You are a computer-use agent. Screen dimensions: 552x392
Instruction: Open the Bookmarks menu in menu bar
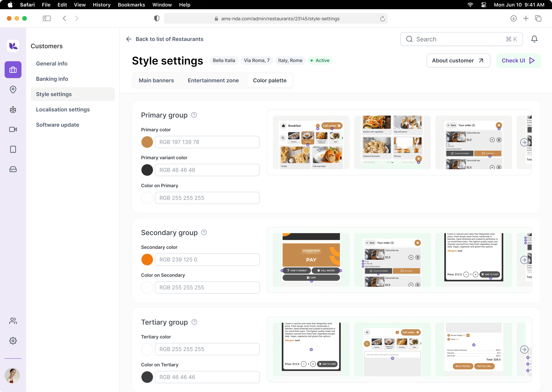(131, 5)
